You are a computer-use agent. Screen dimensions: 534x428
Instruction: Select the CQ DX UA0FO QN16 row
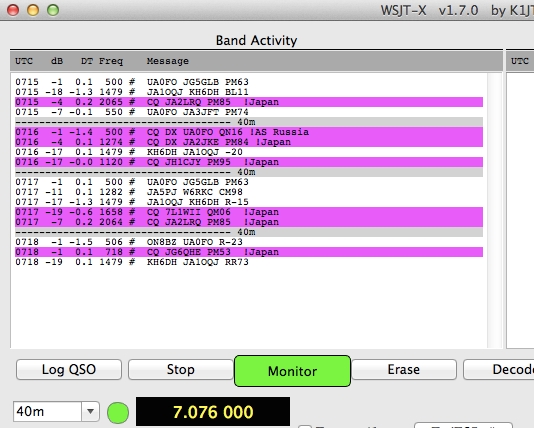pos(249,132)
